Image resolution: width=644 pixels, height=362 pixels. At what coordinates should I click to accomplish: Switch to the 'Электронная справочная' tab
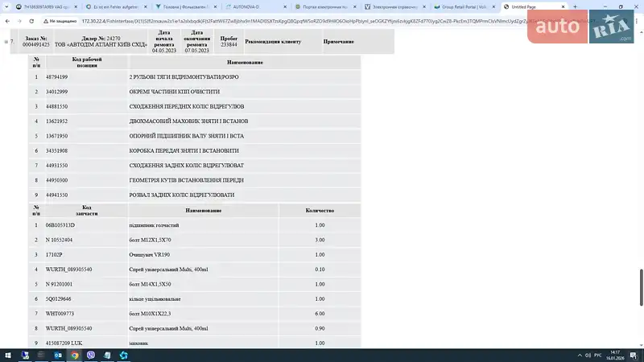394,7
